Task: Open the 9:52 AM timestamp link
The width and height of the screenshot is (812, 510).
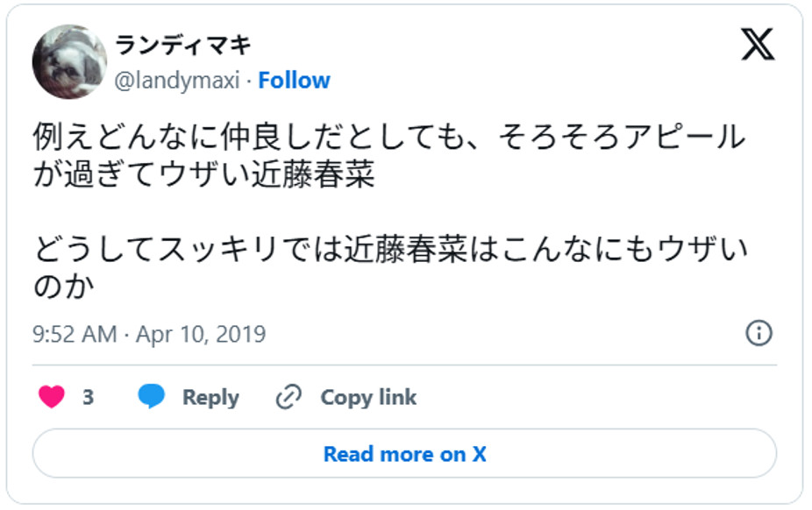Action: pyautogui.click(x=75, y=334)
